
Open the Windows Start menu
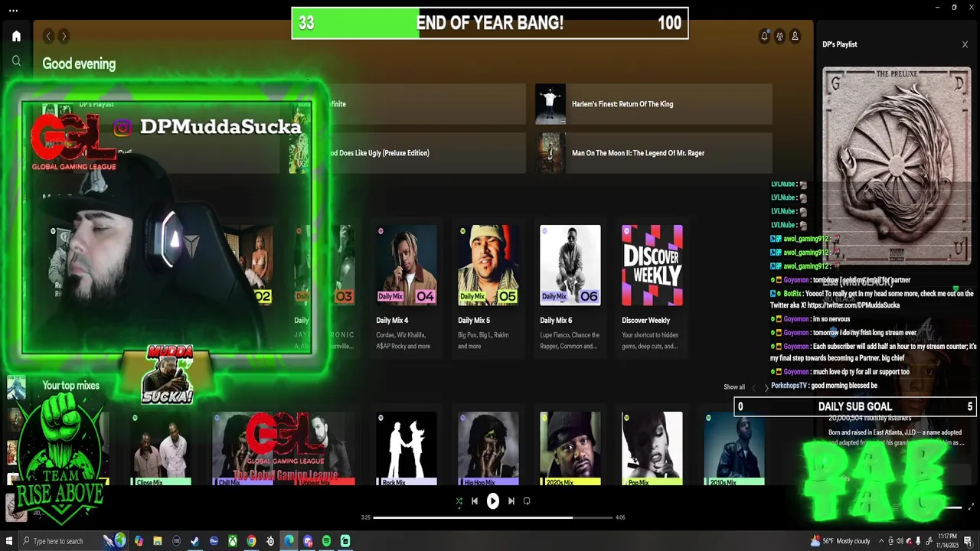9,541
